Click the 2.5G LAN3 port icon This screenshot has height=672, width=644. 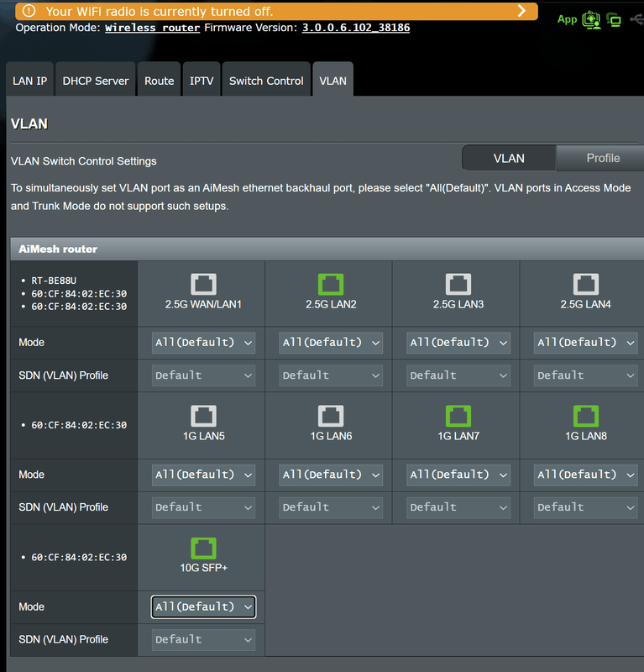(x=458, y=284)
